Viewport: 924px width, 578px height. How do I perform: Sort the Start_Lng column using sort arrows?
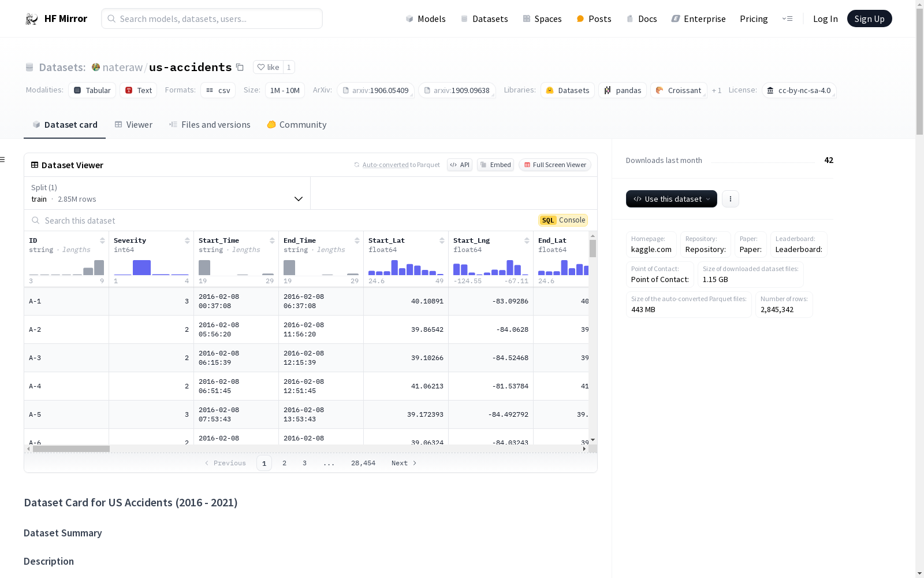click(x=527, y=240)
